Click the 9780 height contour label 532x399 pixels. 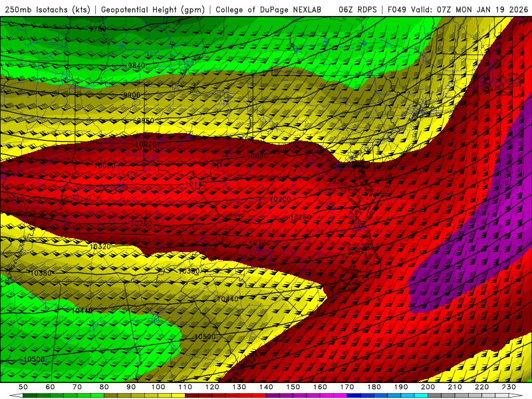pyautogui.click(x=98, y=29)
